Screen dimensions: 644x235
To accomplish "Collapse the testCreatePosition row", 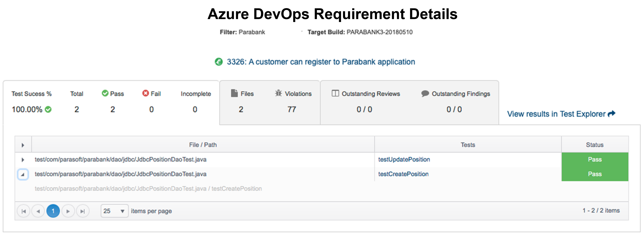I will (23, 174).
